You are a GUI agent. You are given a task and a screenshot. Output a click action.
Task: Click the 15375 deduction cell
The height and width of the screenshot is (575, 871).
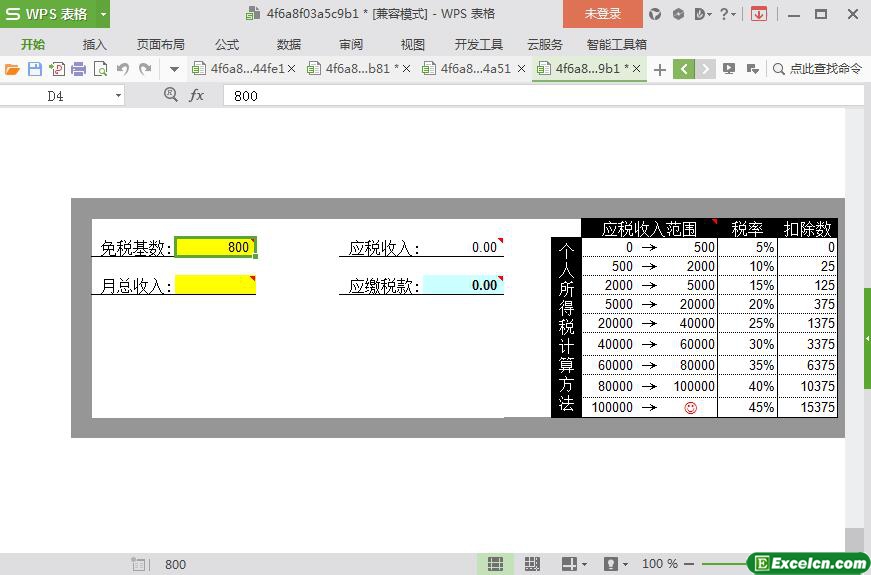click(807, 407)
